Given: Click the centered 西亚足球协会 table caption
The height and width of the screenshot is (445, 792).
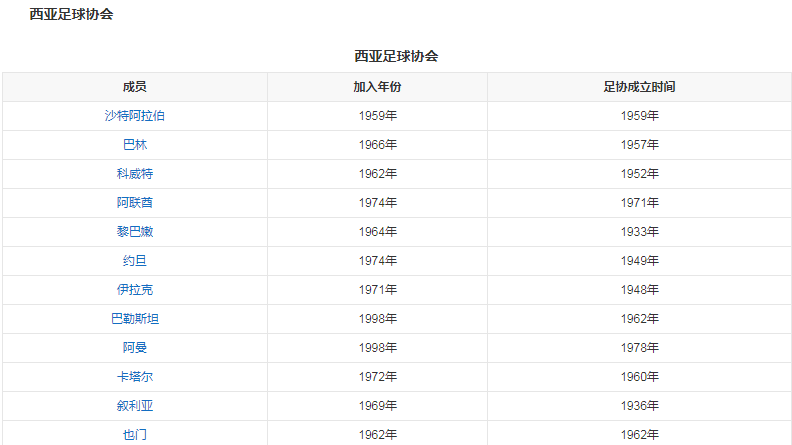Looking at the screenshot, I should coord(396,56).
